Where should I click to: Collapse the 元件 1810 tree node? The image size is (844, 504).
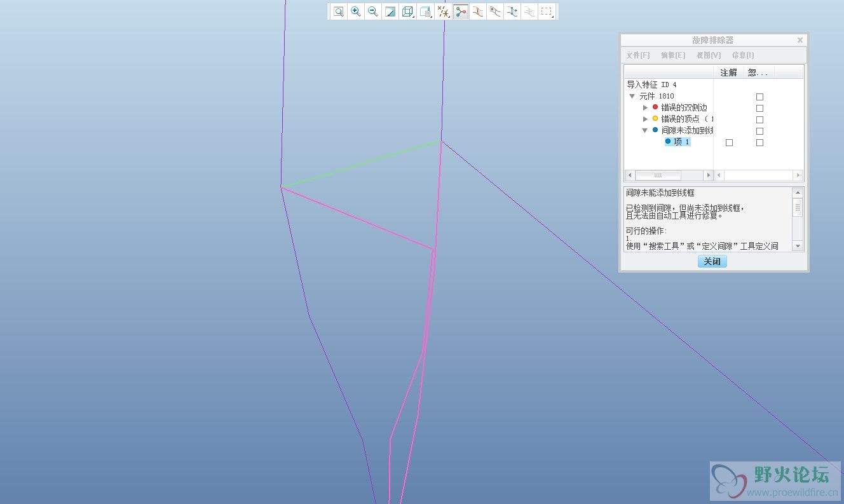point(632,96)
